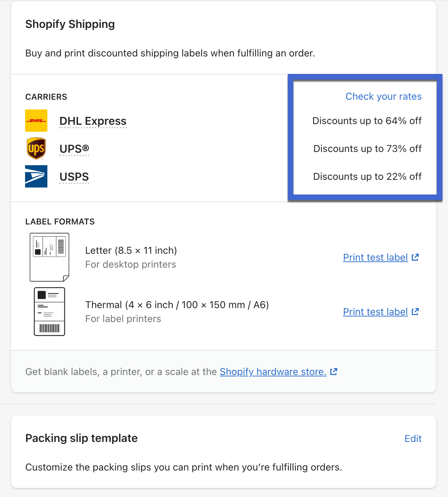Click the USPS discounts up to 22% text
This screenshot has height=497, width=448.
pyautogui.click(x=367, y=177)
